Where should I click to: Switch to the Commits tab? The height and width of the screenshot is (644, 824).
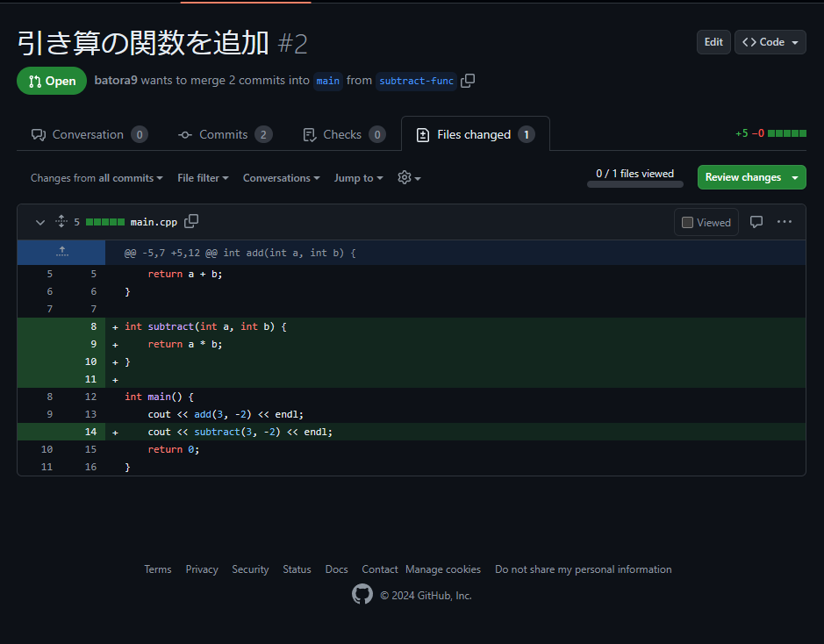click(225, 134)
